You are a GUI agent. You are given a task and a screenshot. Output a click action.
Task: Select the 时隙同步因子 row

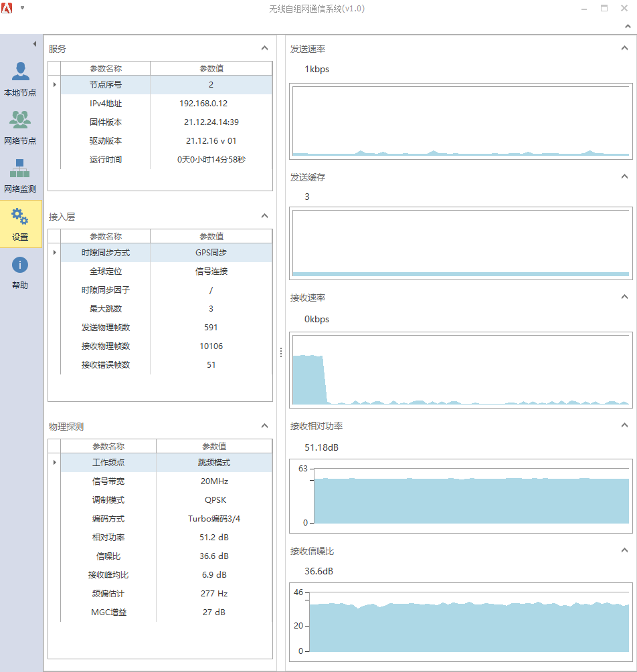click(x=167, y=290)
